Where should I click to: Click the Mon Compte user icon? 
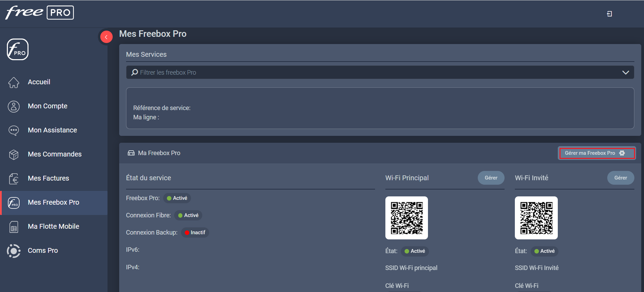click(x=14, y=106)
